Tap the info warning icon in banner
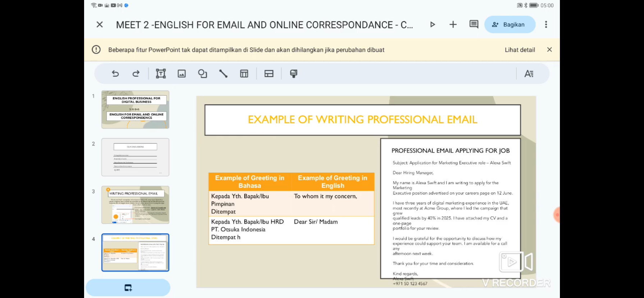 [96, 50]
